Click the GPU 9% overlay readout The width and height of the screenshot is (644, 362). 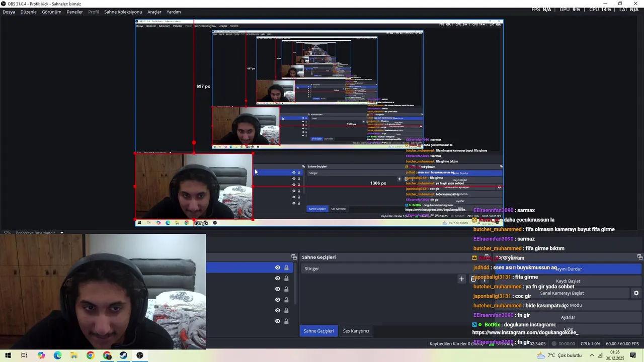point(570,10)
